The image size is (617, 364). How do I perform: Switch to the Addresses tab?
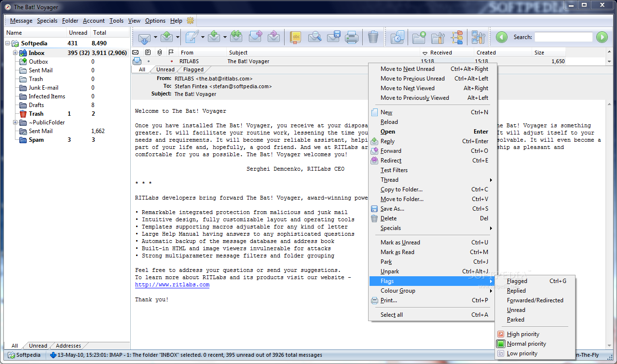[x=69, y=346]
